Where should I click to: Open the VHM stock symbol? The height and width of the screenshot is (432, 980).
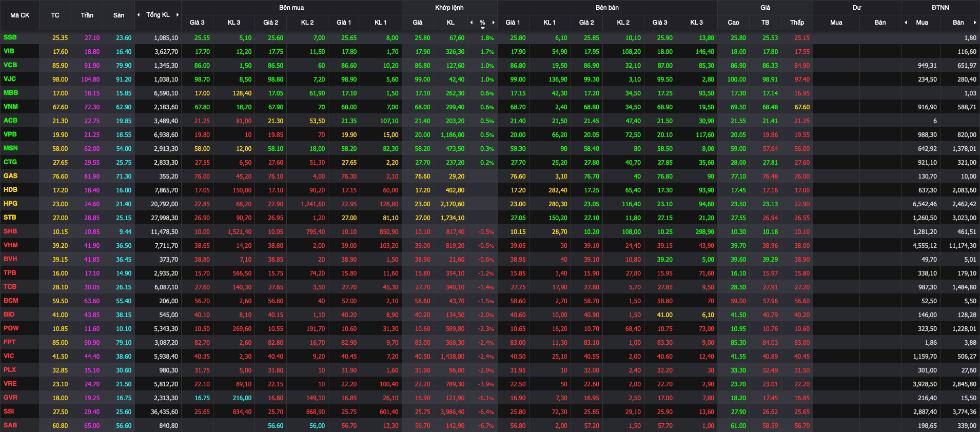click(x=11, y=245)
